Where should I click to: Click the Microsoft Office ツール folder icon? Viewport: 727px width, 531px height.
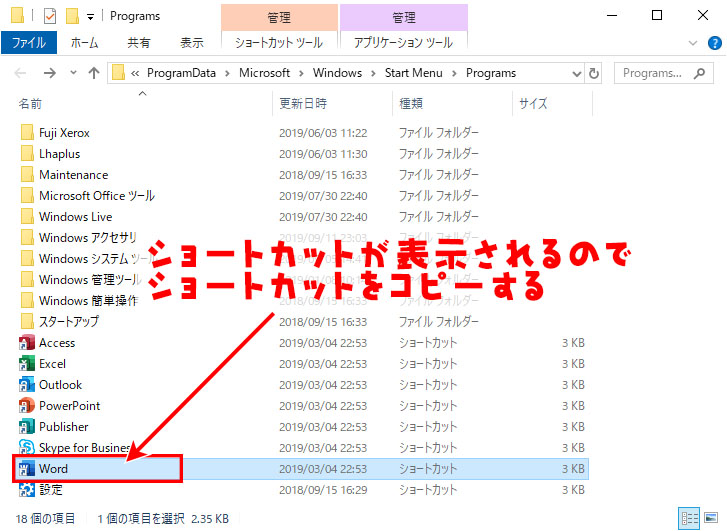coord(27,196)
